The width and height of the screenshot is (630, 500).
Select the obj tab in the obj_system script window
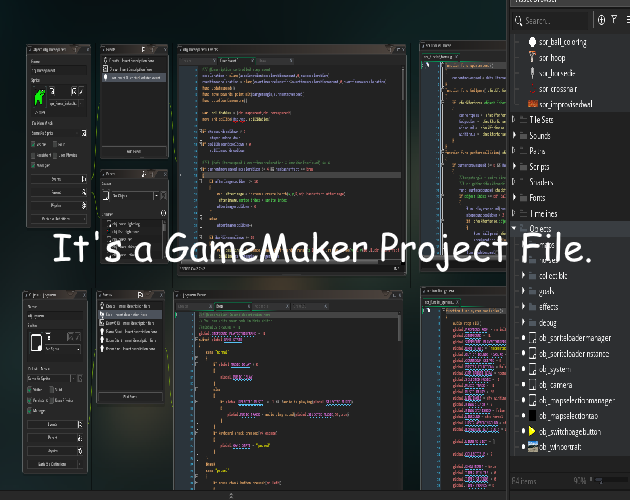[232, 306]
